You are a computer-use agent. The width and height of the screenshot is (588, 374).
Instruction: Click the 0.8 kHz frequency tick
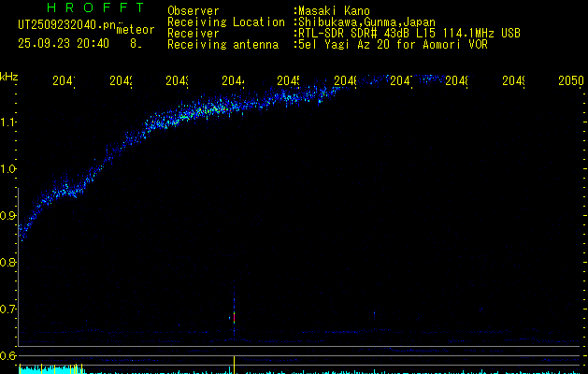coord(8,263)
